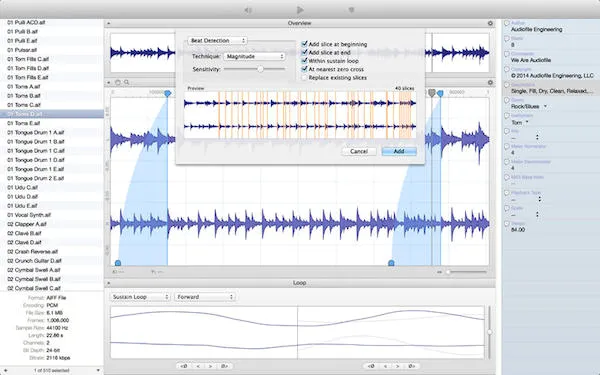Click the Playback Type stepper
600x375 pixels.
(540, 199)
